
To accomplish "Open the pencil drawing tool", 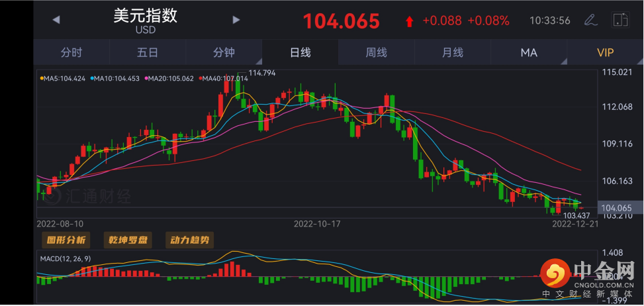I will (x=590, y=20).
